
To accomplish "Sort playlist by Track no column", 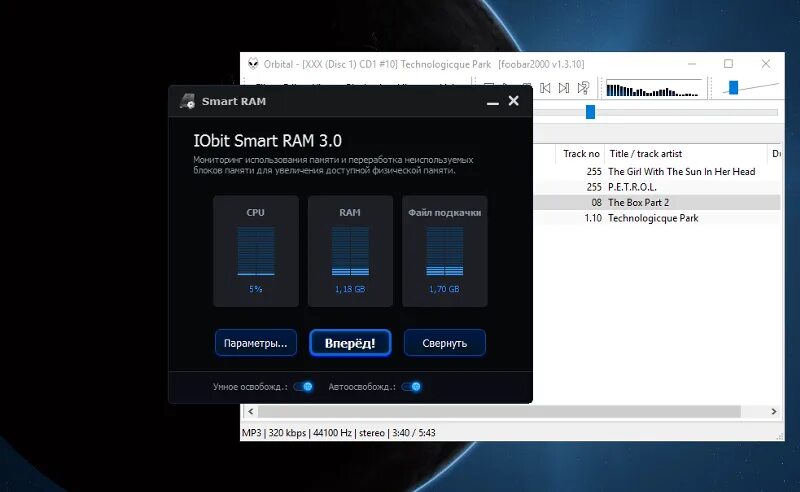I will pos(581,154).
